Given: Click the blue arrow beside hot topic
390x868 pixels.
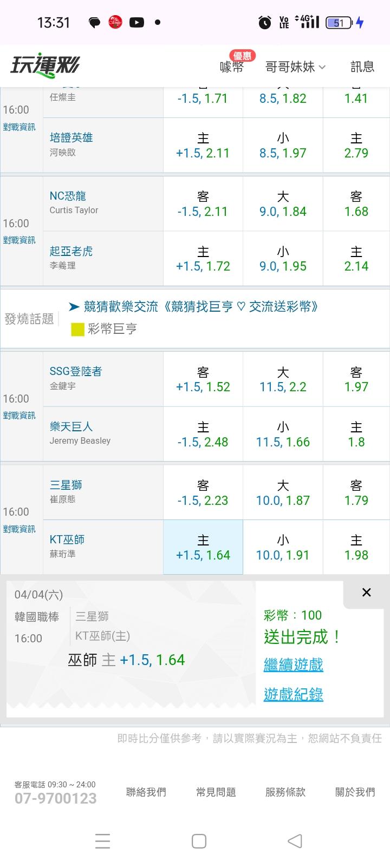Looking at the screenshot, I should pos(74,307).
